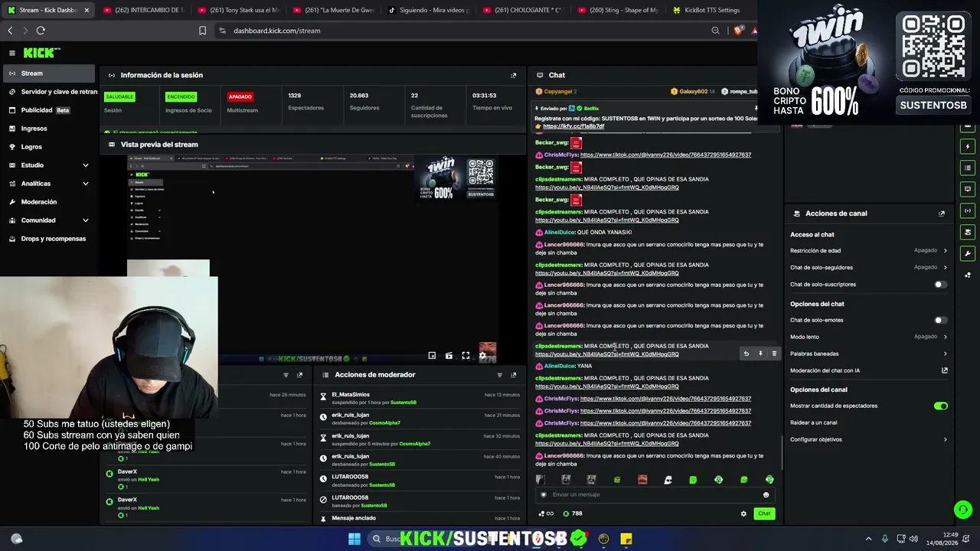Reload the browser page
Screen dimensions: 980x551
tap(41, 31)
